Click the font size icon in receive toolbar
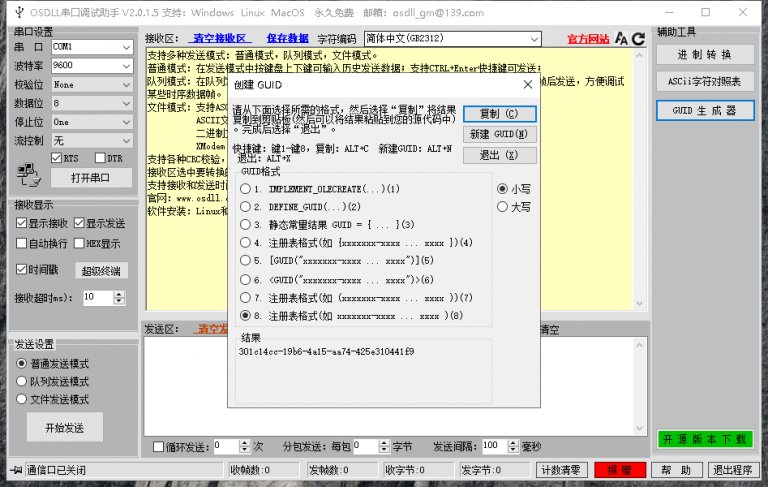Image resolution: width=768 pixels, height=487 pixels. pos(621,38)
